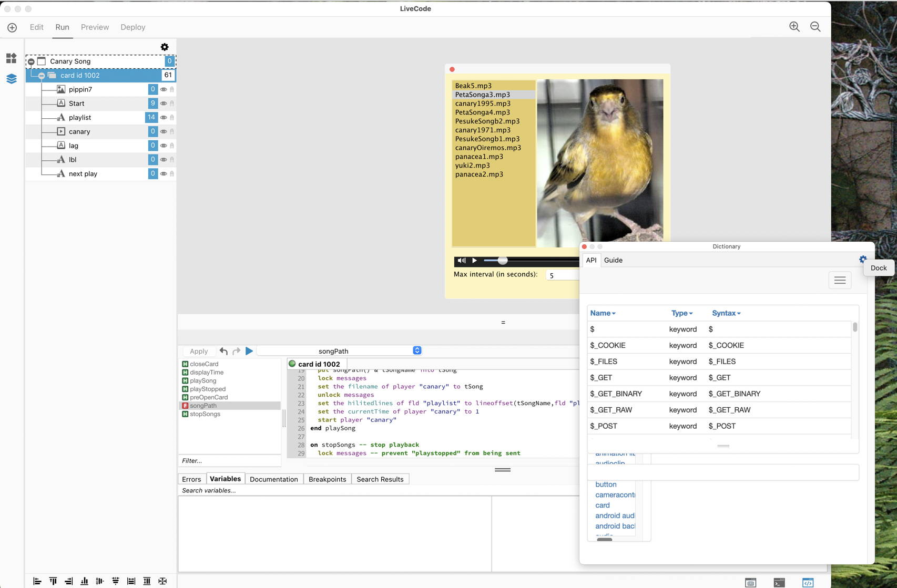Toggle visibility of pippin7 layer
Screen dimensions: 897x588
(x=164, y=89)
